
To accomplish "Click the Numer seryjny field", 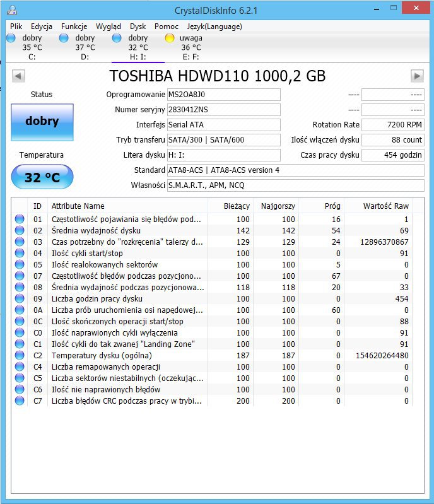I will point(224,110).
